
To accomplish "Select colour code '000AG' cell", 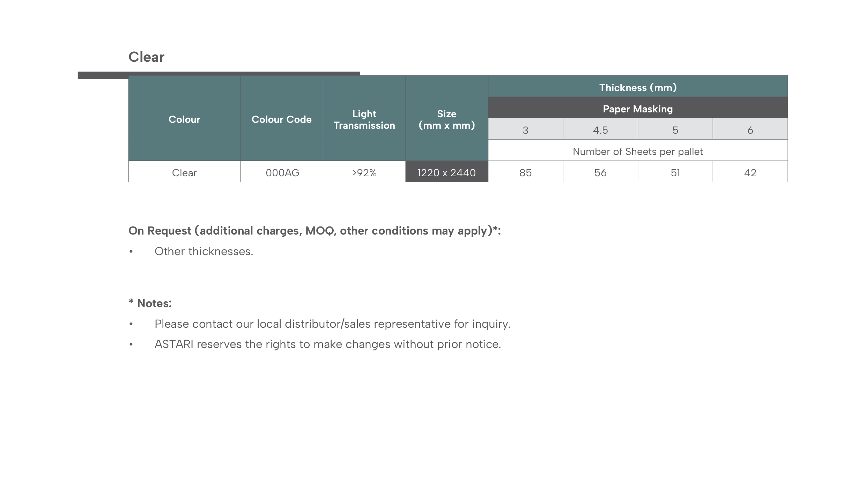I will coord(282,172).
